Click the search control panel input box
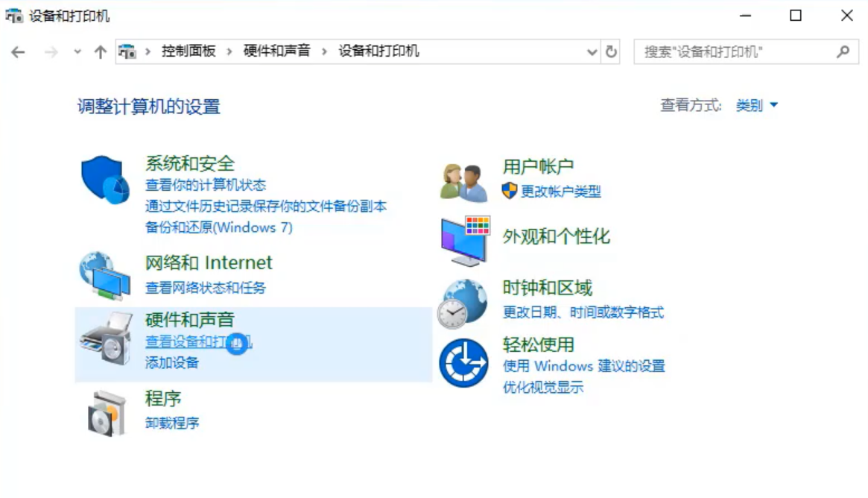 click(x=736, y=51)
